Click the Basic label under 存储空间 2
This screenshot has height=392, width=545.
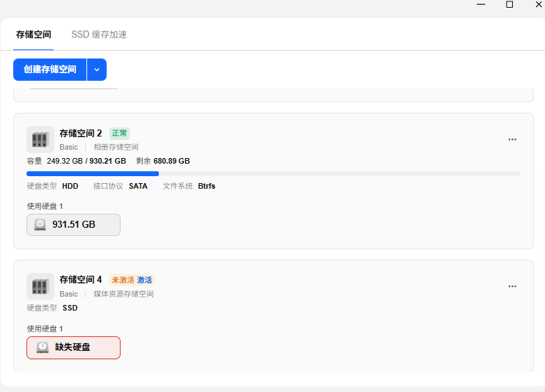pos(68,147)
